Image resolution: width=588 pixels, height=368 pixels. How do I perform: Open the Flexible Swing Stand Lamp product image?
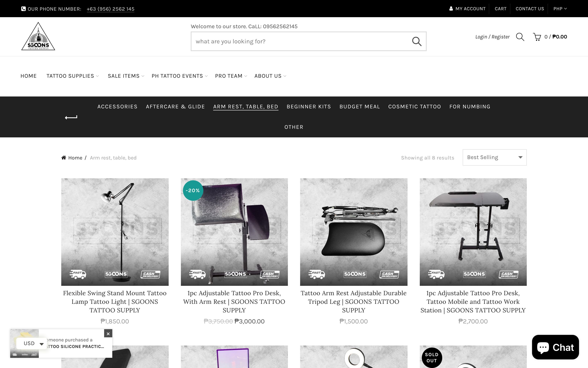coord(115,232)
